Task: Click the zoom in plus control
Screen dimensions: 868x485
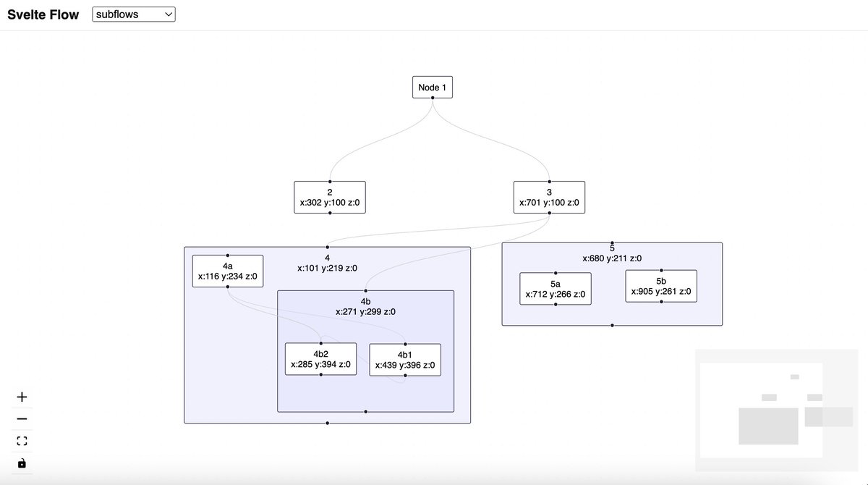Action: [x=22, y=397]
